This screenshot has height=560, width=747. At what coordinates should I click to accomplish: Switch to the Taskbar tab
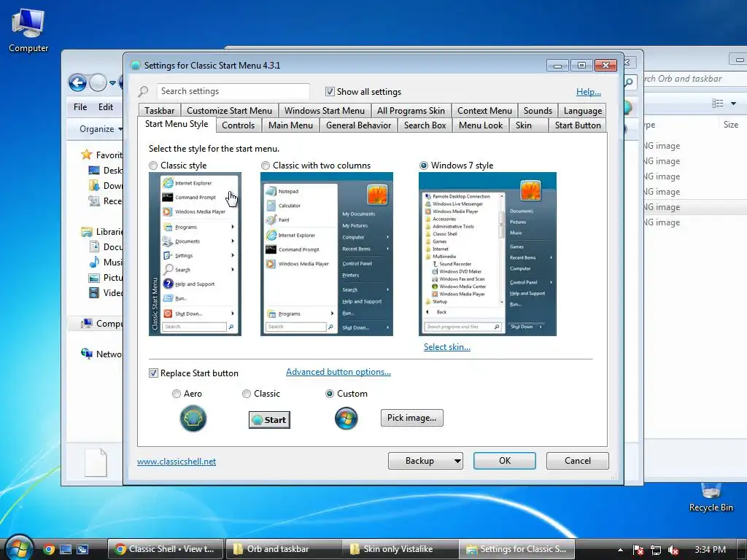(160, 111)
